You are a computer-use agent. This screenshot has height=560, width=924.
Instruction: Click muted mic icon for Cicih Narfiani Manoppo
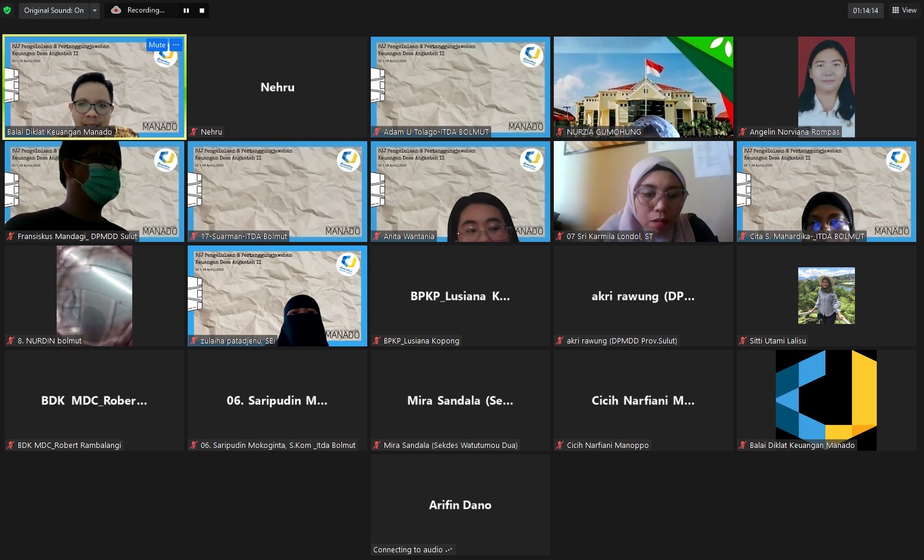click(560, 446)
